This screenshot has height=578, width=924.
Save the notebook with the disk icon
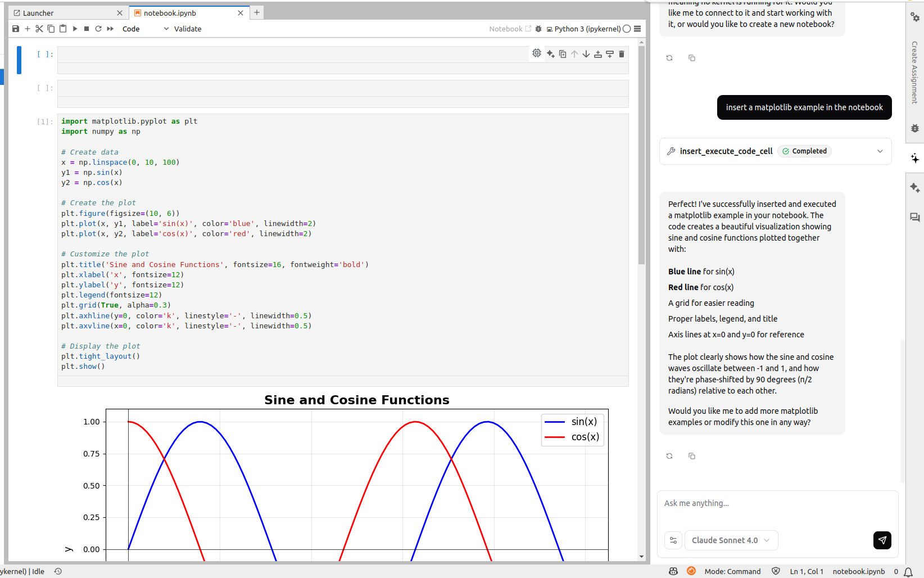click(x=16, y=29)
